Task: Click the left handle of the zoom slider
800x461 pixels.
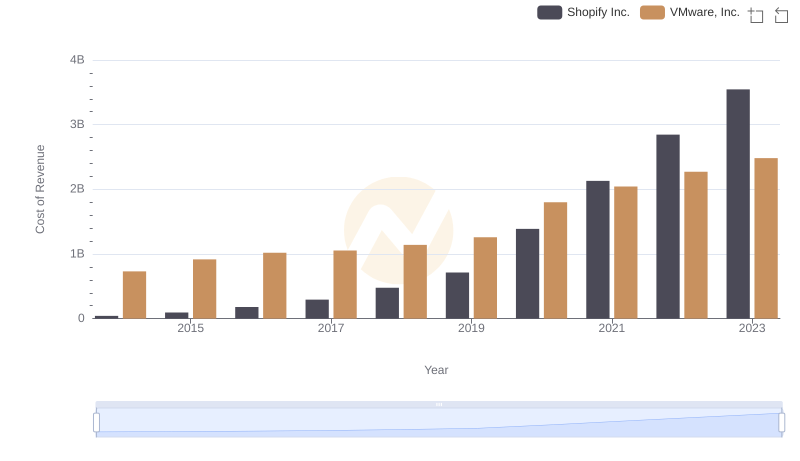Action: click(96, 423)
